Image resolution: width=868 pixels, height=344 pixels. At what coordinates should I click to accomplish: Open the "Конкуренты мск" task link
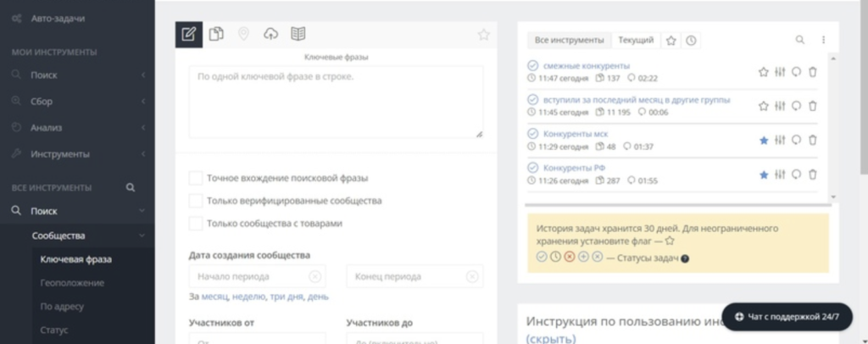coord(576,135)
